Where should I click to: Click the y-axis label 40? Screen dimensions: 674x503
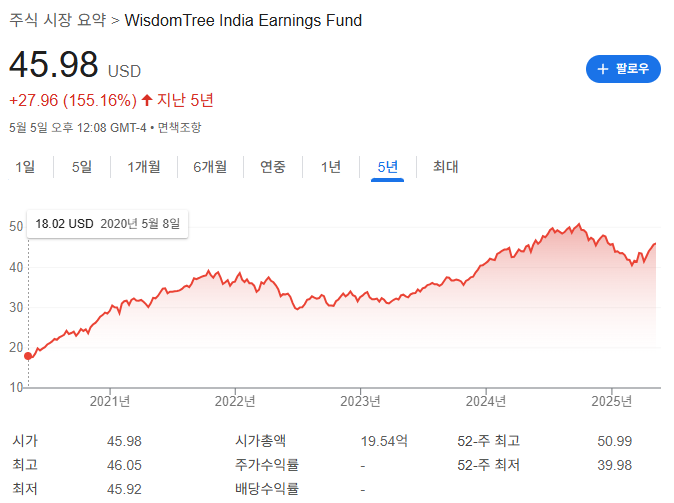click(16, 267)
